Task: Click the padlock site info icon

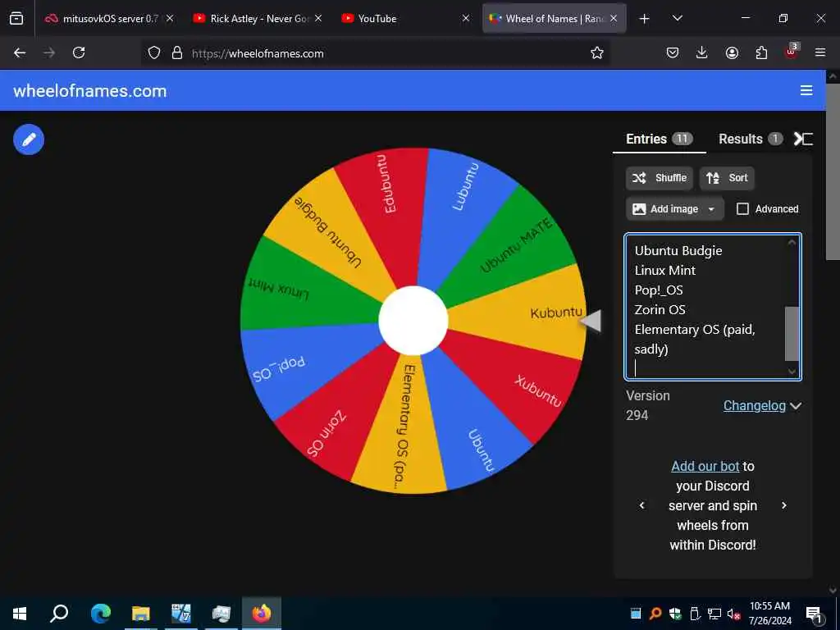Action: 177,52
